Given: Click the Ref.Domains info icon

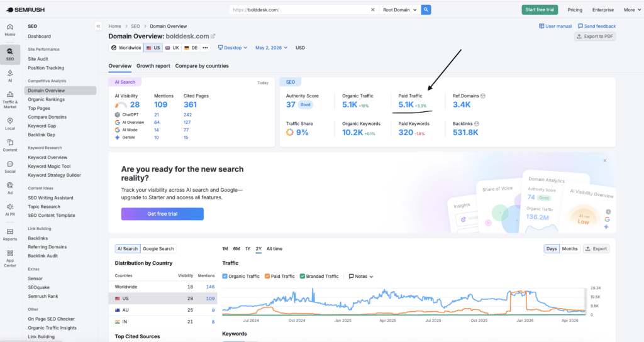Looking at the screenshot, I should pos(483,96).
